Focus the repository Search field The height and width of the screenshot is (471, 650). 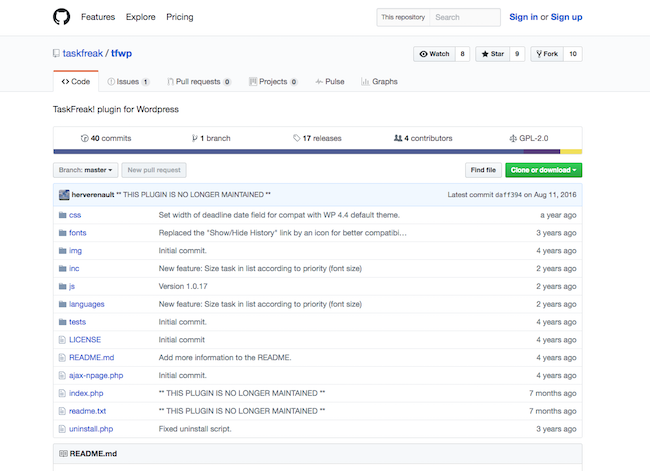(465, 17)
